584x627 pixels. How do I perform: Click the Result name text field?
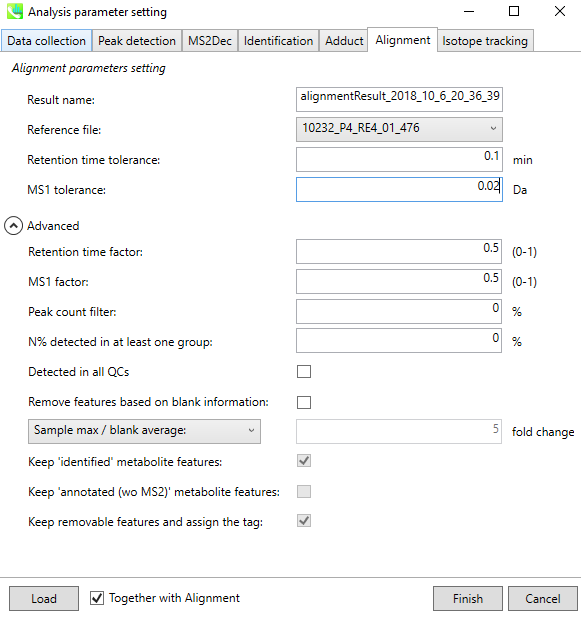click(x=399, y=99)
